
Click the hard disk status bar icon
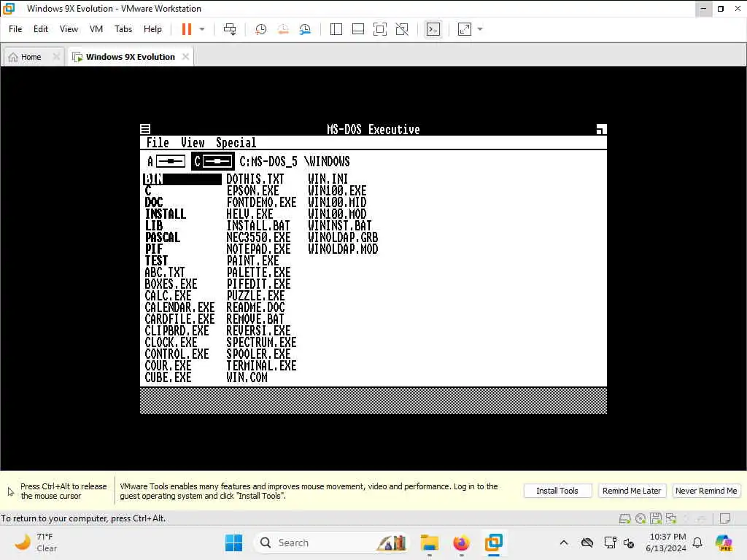point(625,518)
